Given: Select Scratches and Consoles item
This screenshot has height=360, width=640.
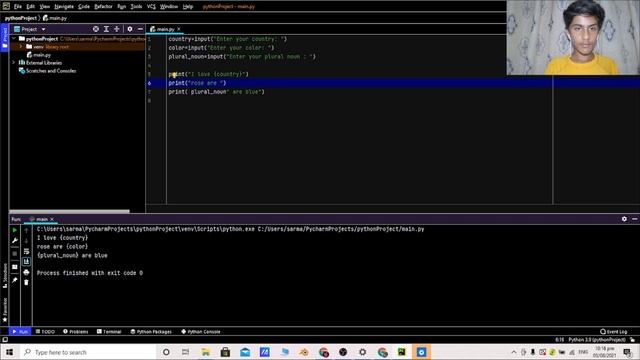Looking at the screenshot, I should pyautogui.click(x=51, y=71).
